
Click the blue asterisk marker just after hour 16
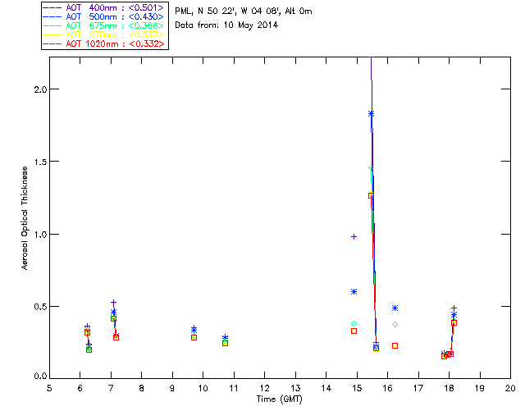coord(395,308)
